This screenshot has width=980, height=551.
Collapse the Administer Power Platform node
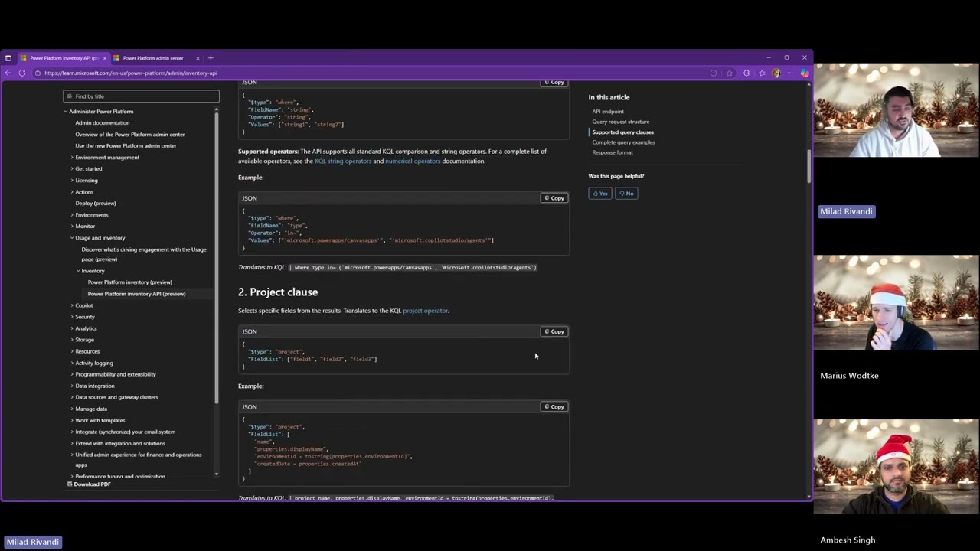click(x=66, y=112)
